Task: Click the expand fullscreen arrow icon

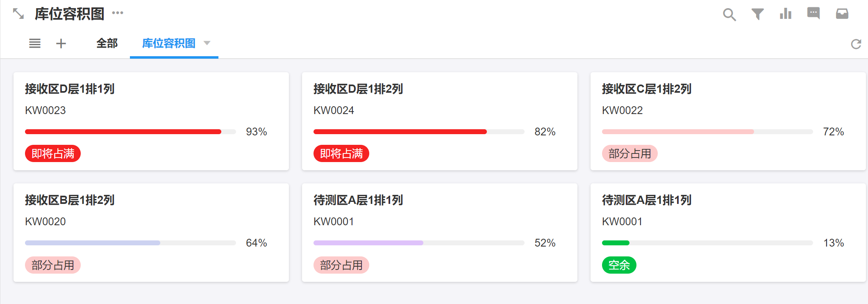Action: [x=18, y=14]
